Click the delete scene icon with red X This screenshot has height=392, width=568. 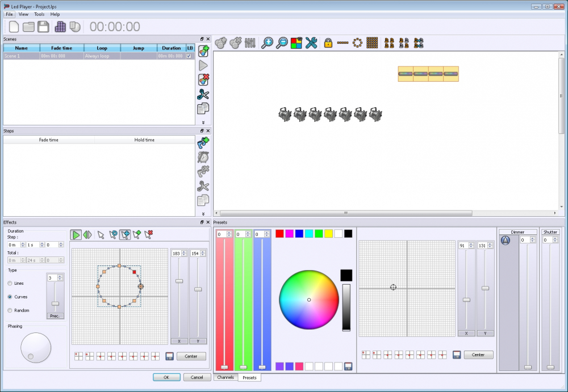pyautogui.click(x=203, y=80)
